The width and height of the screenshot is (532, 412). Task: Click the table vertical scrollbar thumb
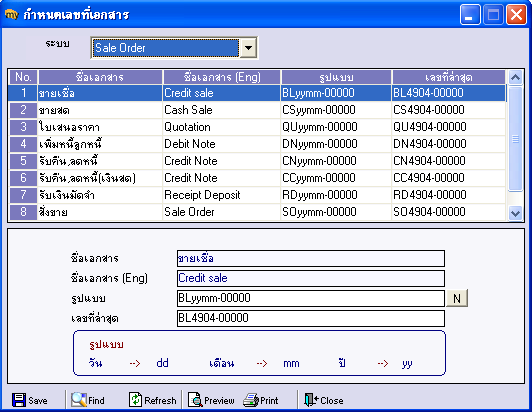click(515, 139)
